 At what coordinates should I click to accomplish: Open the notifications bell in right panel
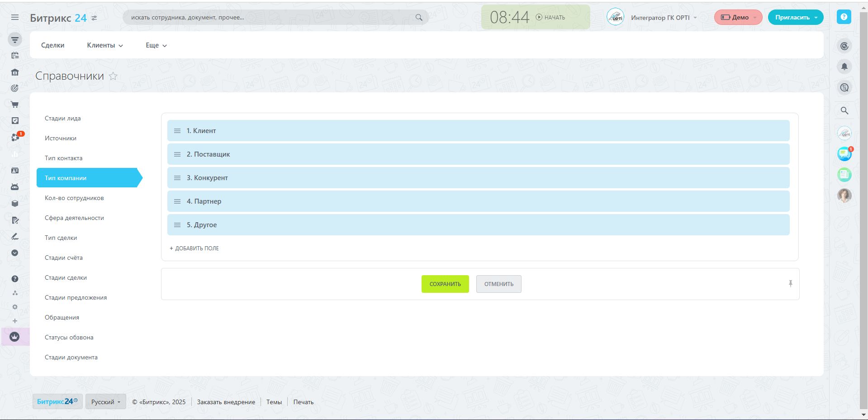844,67
